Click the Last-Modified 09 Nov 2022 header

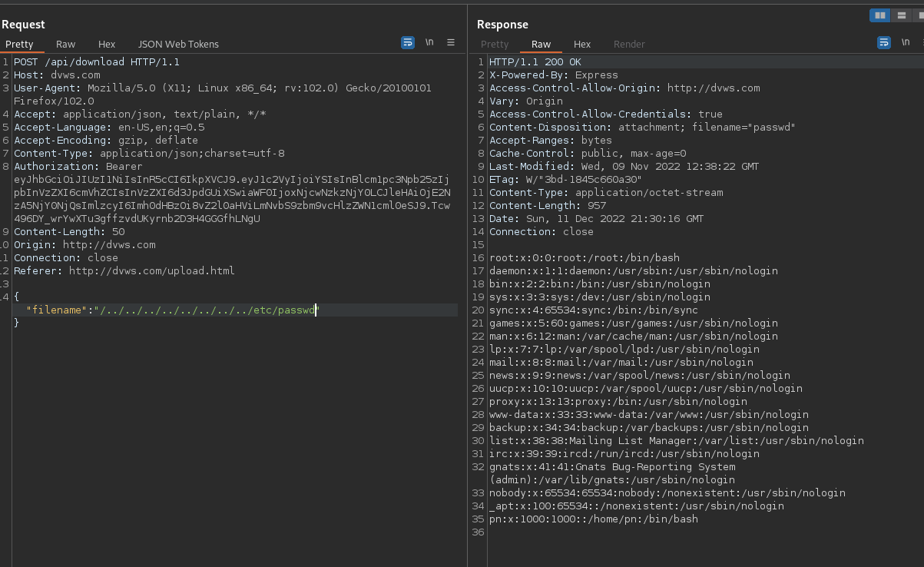(x=624, y=167)
